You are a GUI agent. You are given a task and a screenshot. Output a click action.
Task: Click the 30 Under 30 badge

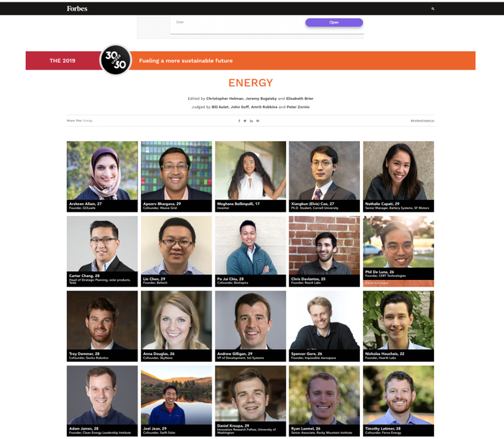[116, 60]
